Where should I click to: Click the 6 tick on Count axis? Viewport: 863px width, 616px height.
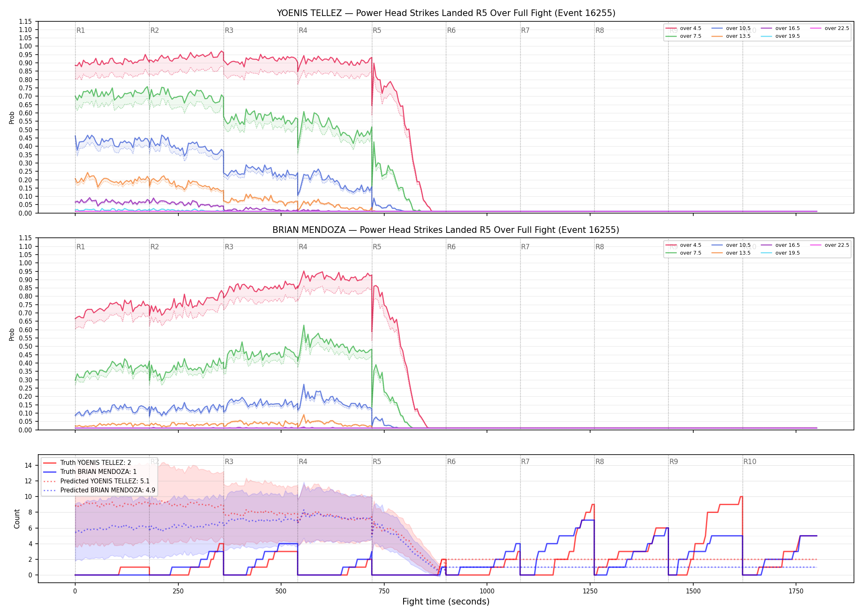coord(30,528)
